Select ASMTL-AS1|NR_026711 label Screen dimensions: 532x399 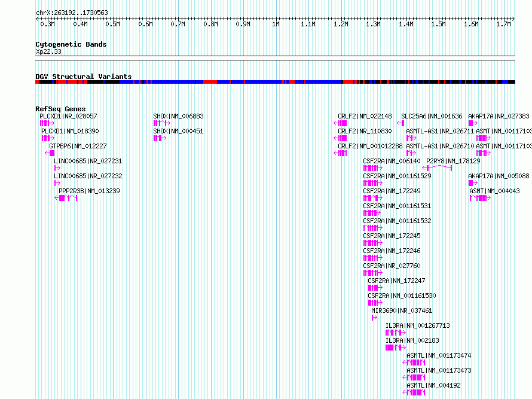440,131
